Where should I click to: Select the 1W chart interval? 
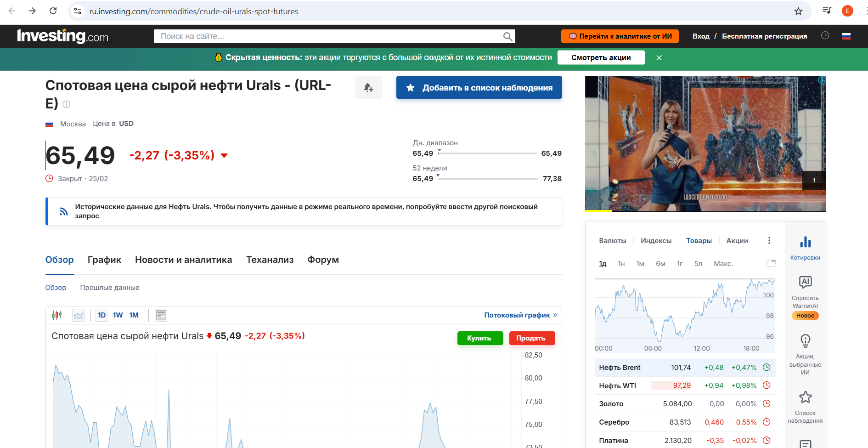(118, 315)
